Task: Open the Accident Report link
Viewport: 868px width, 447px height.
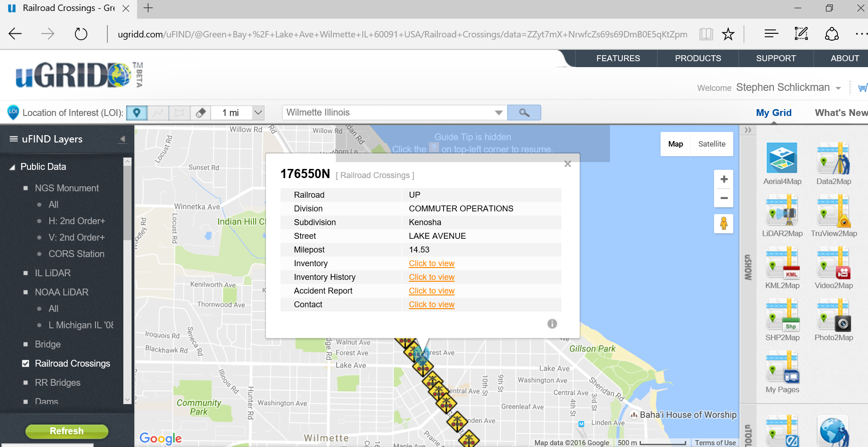Action: point(431,291)
